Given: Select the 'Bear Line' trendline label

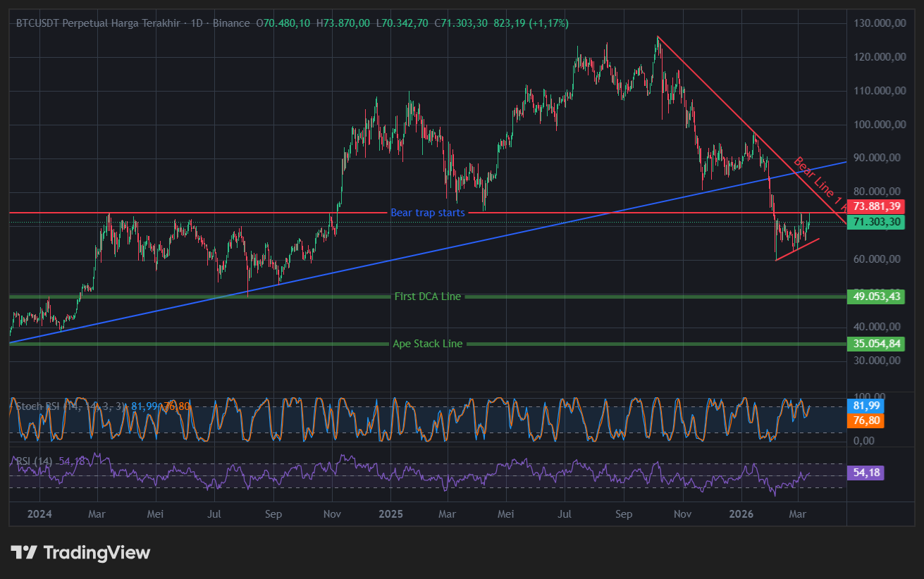Looking at the screenshot, I should [818, 181].
